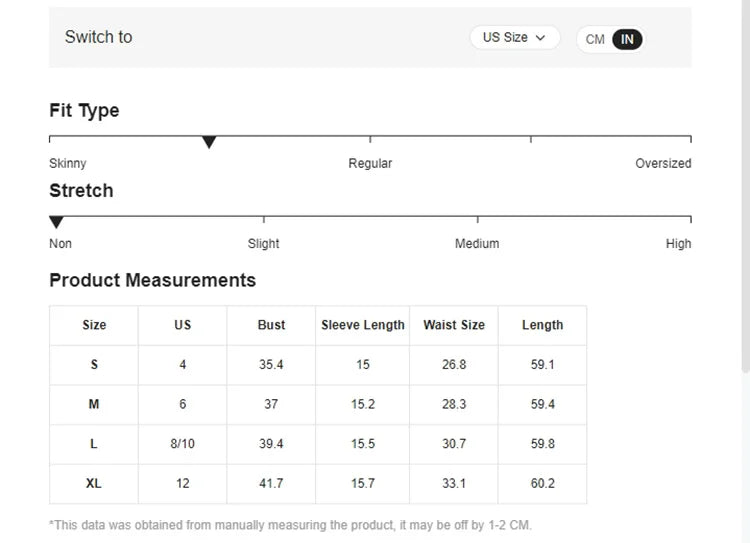The height and width of the screenshot is (543, 750).
Task: Click the Bust column header
Action: (x=271, y=325)
